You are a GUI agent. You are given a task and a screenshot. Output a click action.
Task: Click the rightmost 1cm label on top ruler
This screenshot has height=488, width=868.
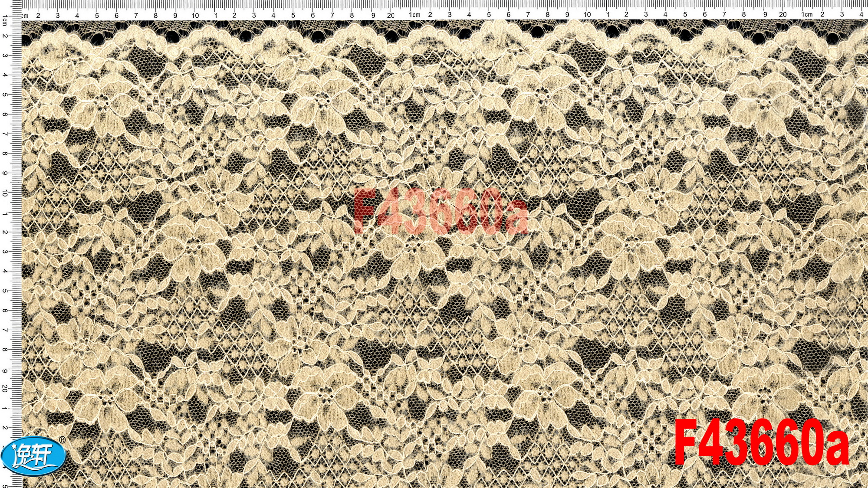[807, 14]
